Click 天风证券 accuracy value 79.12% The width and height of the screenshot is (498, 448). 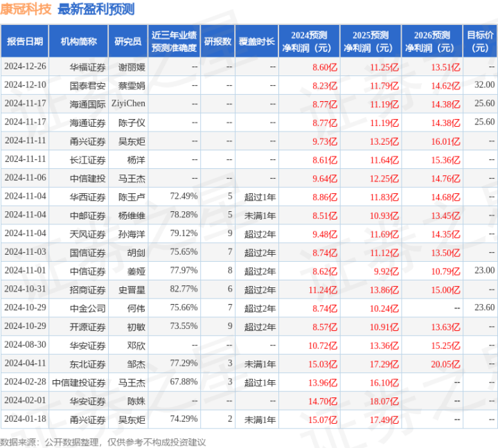point(184,233)
